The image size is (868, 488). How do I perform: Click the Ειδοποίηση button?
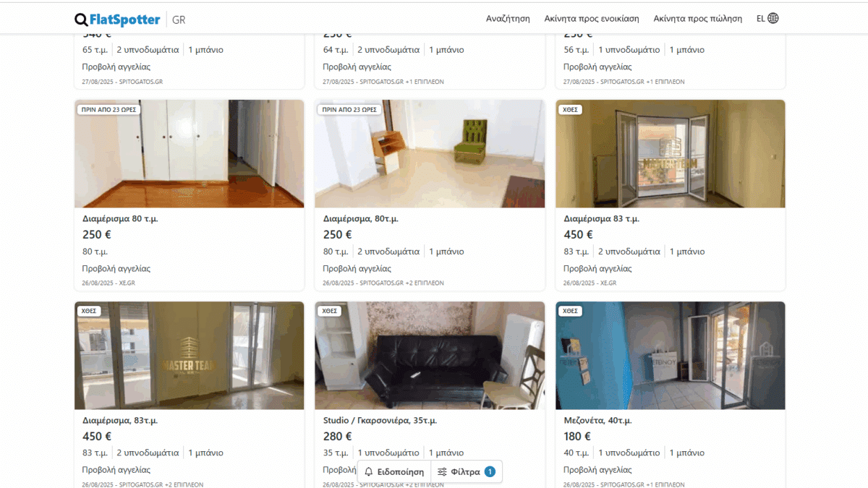click(394, 472)
